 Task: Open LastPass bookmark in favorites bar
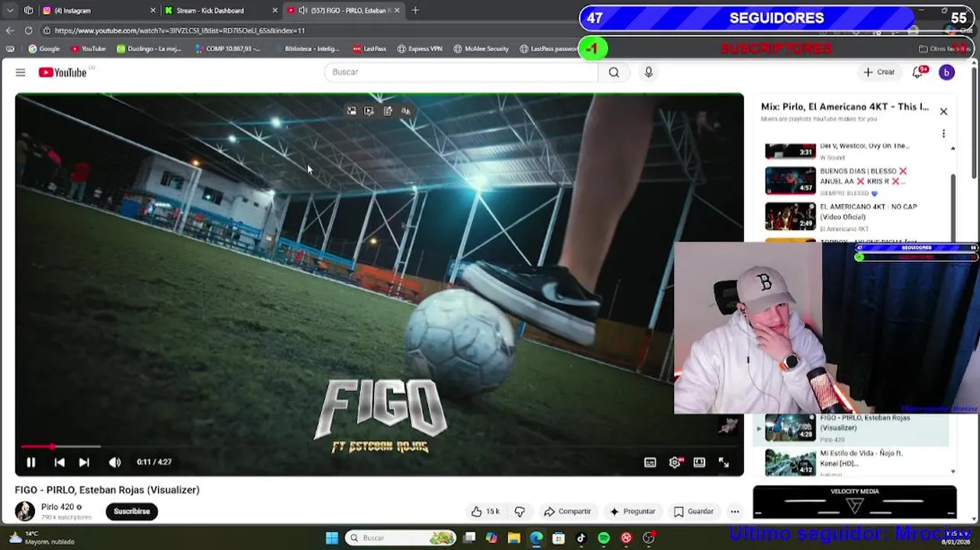369,49
